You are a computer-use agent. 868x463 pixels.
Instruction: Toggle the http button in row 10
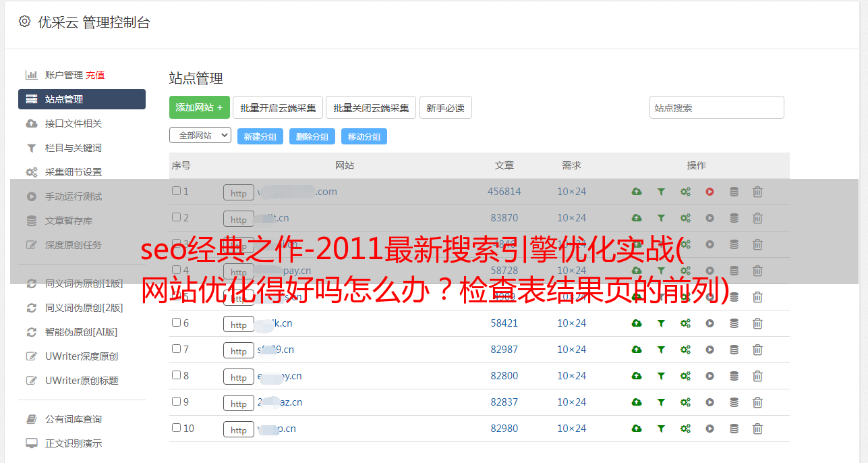239,430
